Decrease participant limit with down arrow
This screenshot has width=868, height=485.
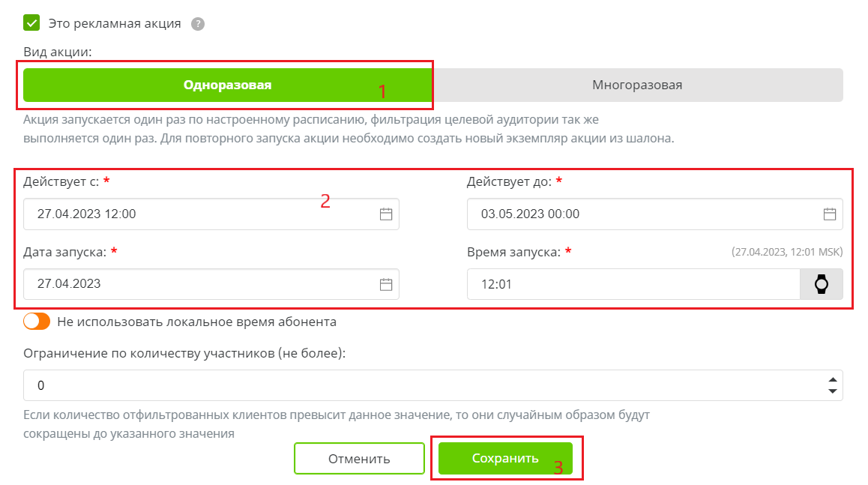click(832, 391)
